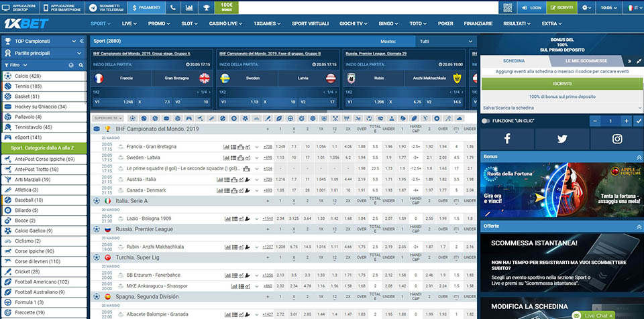
Task: Open statistics icon for Francia - Gran Bretagna
Action: [226, 147]
